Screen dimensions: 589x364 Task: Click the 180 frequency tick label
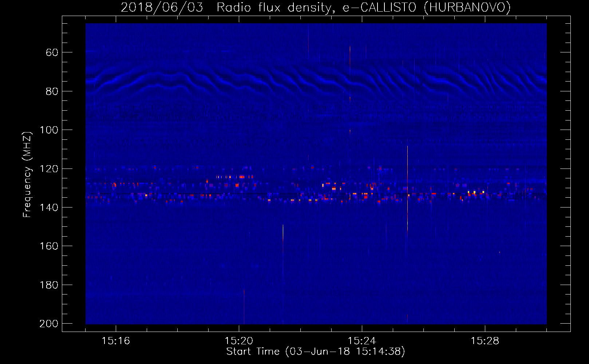(x=49, y=285)
